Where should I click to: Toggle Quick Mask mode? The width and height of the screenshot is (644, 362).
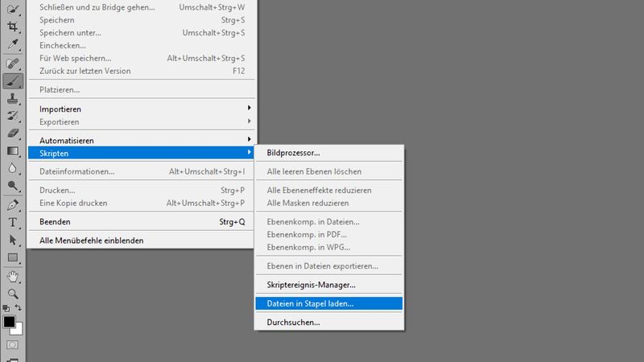coord(12,345)
